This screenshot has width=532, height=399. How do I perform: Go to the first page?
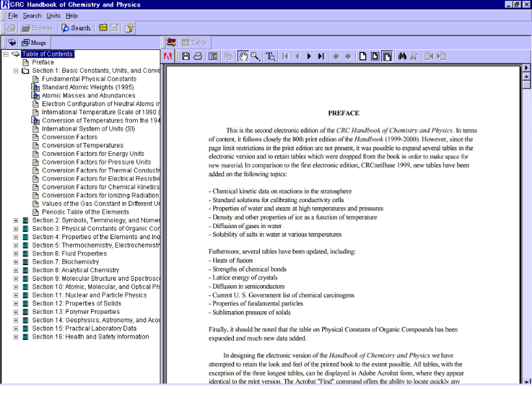[285, 57]
